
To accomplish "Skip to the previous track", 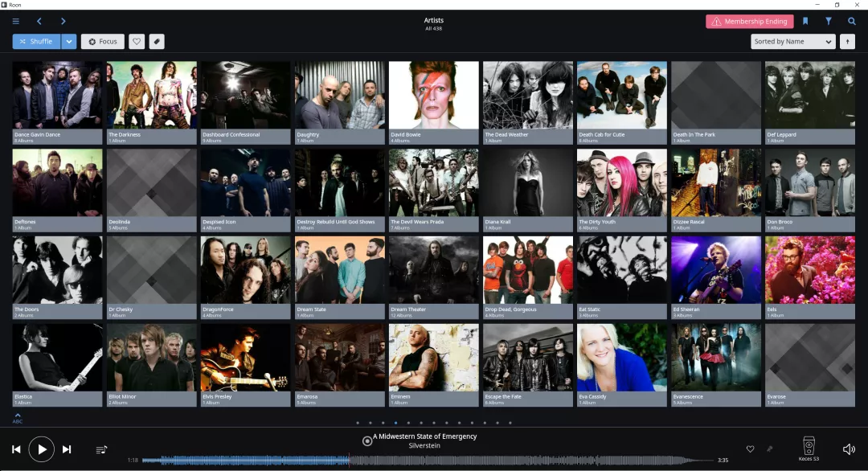I will [17, 449].
